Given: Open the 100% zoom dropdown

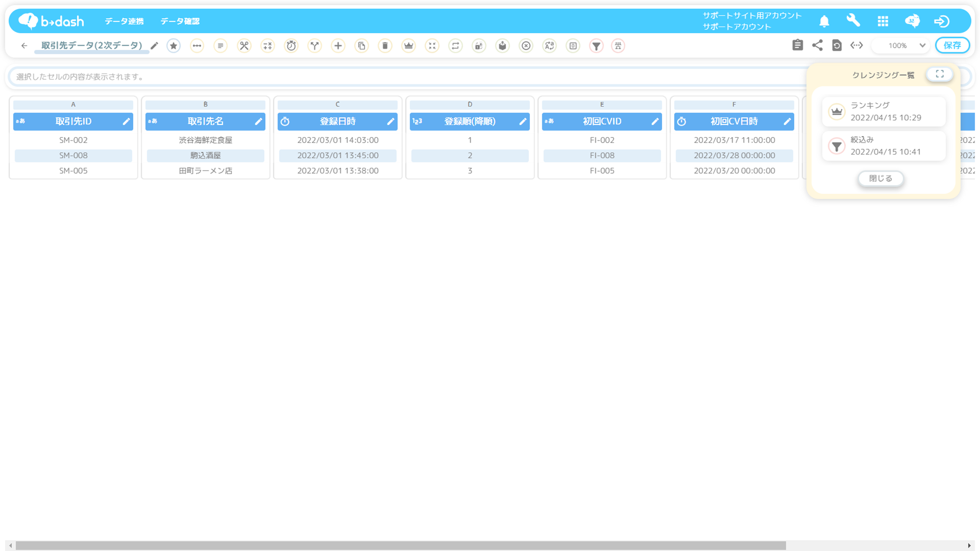Looking at the screenshot, I should tap(901, 46).
